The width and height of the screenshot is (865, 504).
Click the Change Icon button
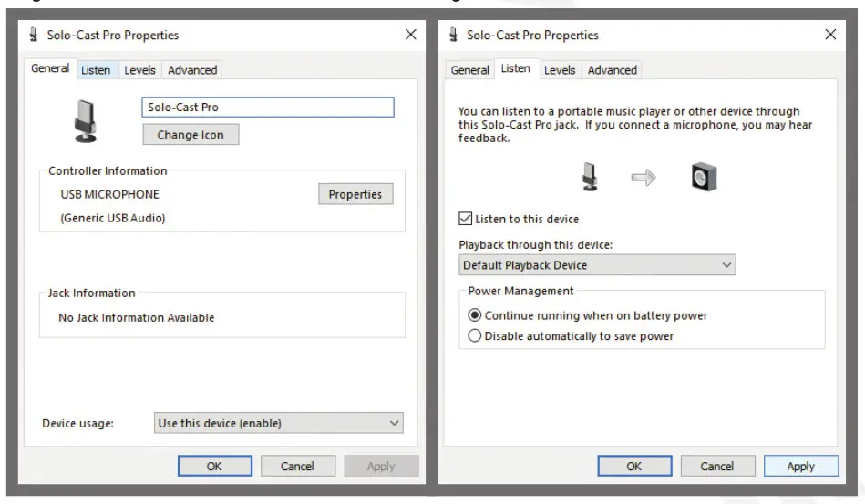[x=190, y=135]
